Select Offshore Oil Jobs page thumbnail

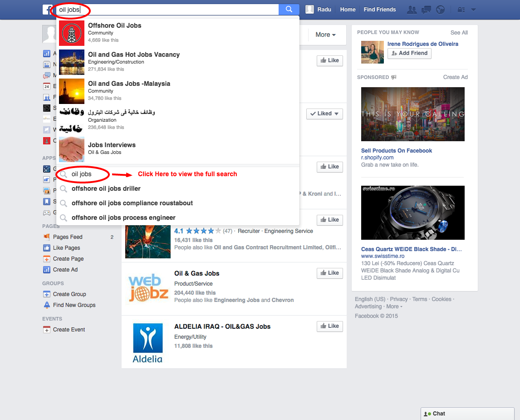click(72, 33)
